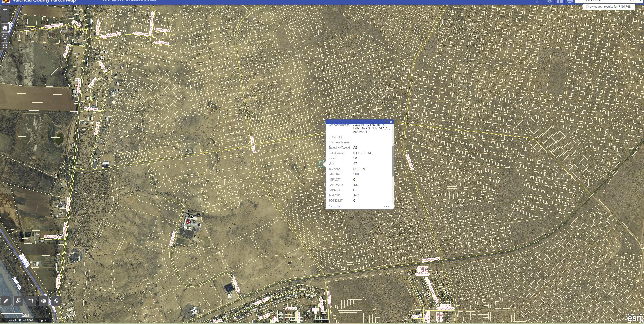Image resolution: width=644 pixels, height=324 pixels.
Task: Click the popup vertical scrollbar
Action: pyautogui.click(x=393, y=161)
